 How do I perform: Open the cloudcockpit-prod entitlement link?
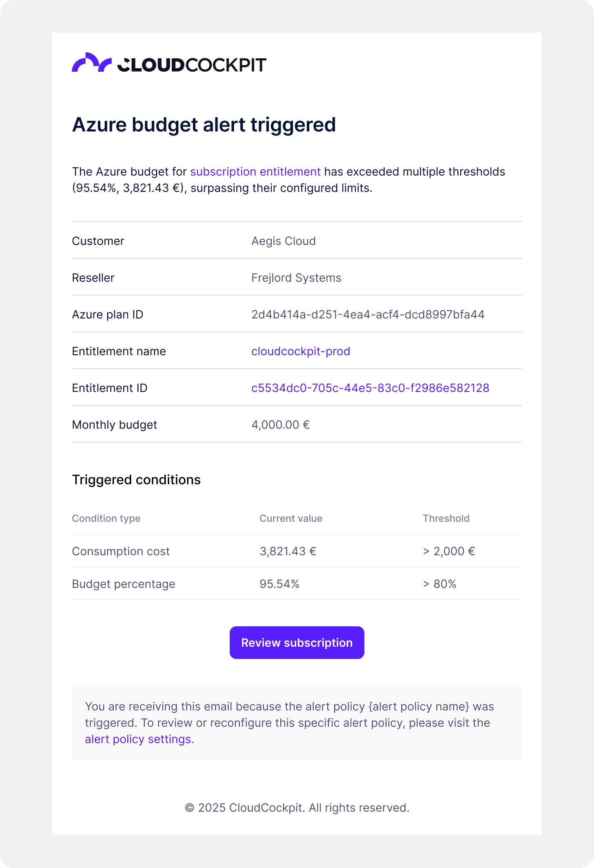(x=301, y=351)
